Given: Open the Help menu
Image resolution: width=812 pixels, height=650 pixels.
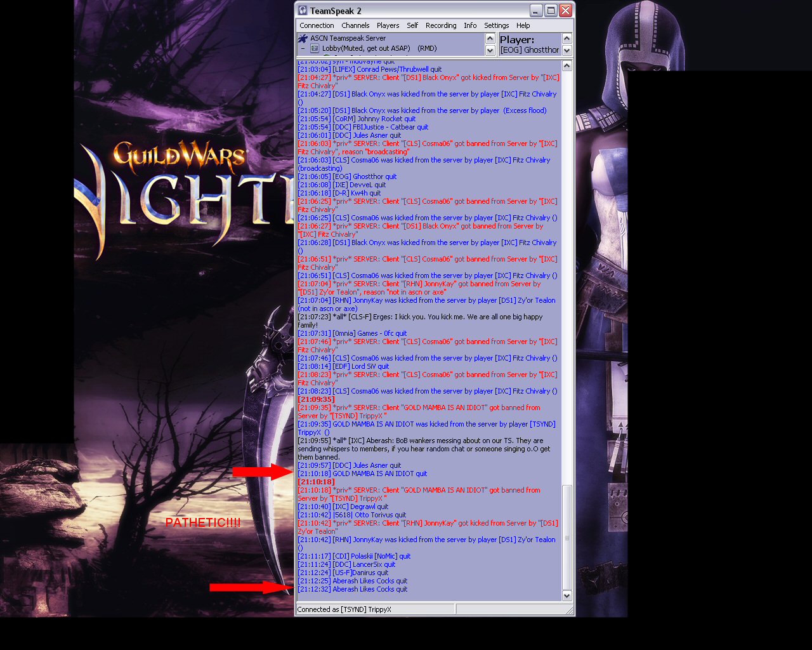Looking at the screenshot, I should [x=523, y=25].
